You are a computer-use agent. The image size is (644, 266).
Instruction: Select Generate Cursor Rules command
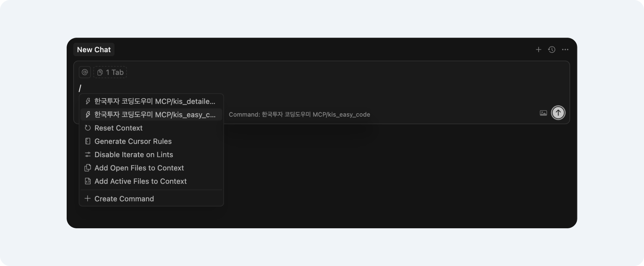click(151, 141)
